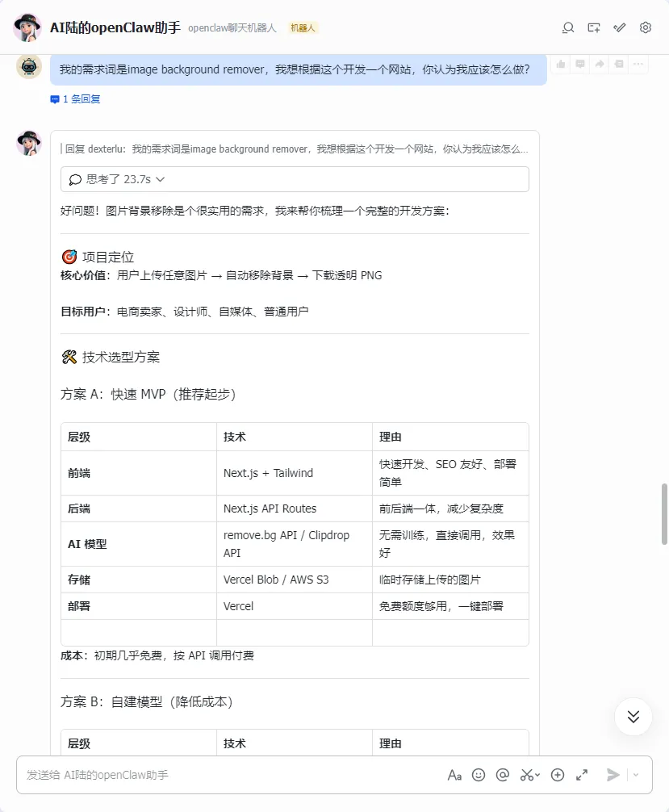Open text formatting Aa icon
The height and width of the screenshot is (812, 669).
(454, 775)
